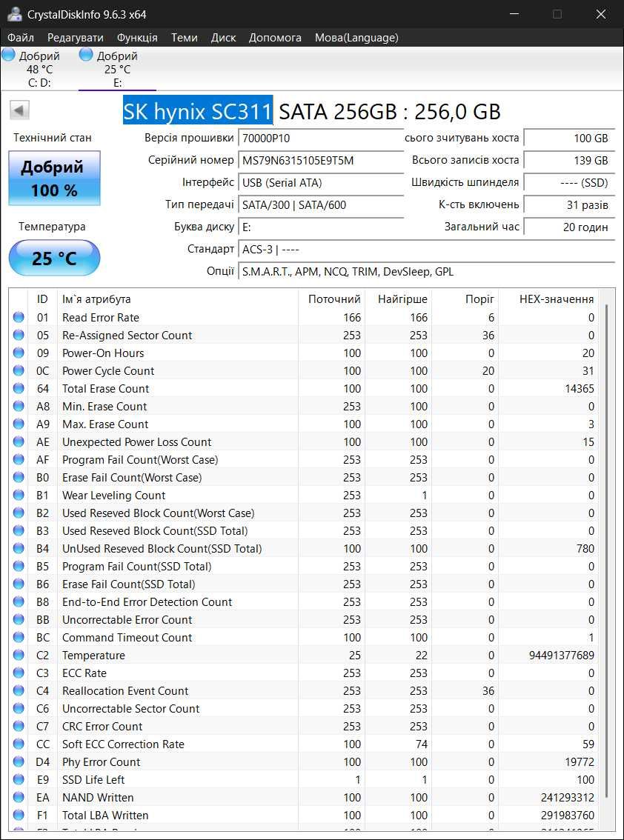
Task: Click status orb for Total LBA Written
Action: click(19, 815)
